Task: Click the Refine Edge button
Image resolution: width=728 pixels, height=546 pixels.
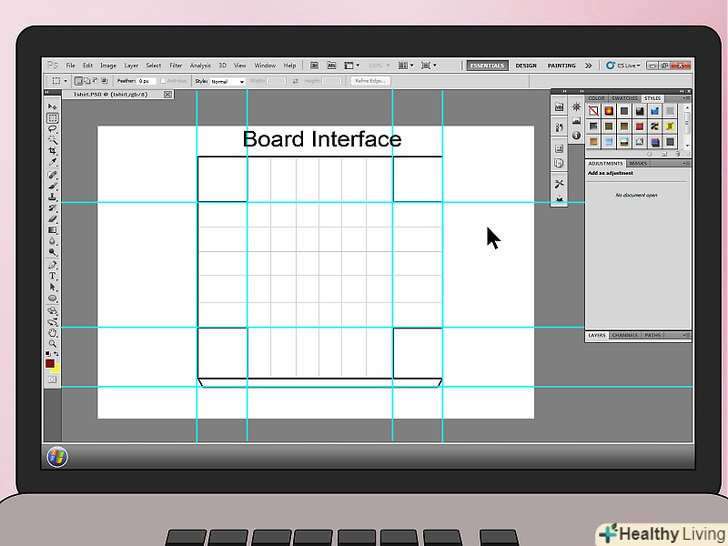Action: pos(370,81)
